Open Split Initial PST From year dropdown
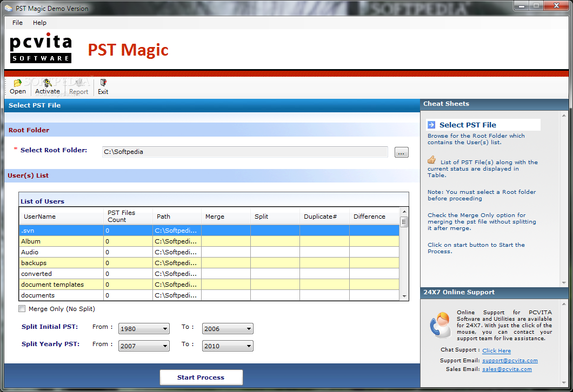 [144, 328]
